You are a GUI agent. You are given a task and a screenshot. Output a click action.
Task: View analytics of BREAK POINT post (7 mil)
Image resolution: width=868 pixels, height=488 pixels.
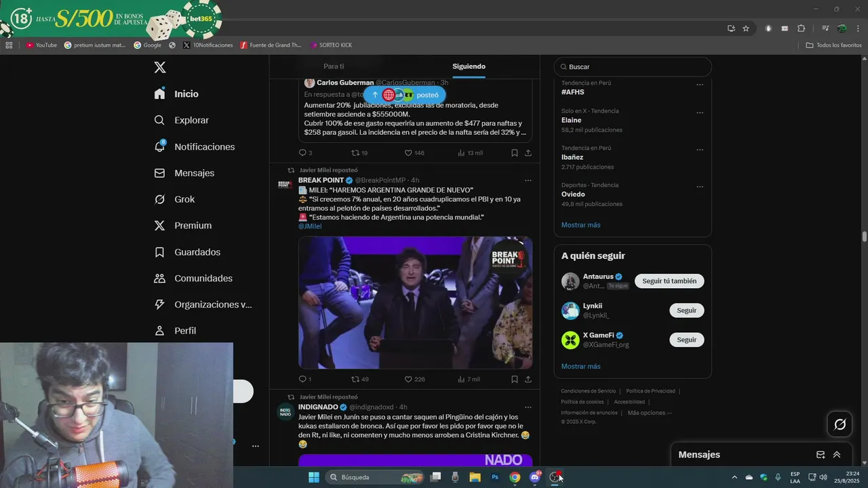pos(469,380)
